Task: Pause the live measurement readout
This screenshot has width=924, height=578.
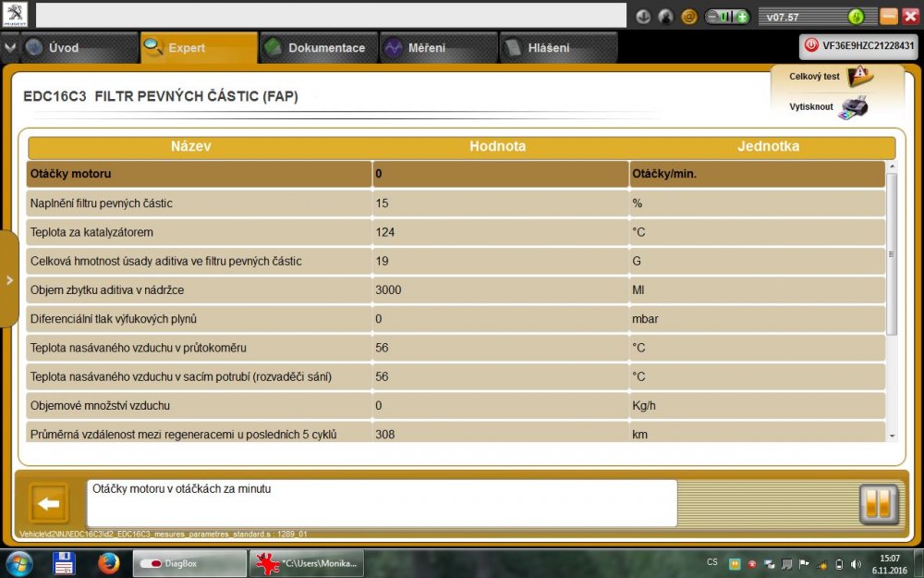Action: 877,504
